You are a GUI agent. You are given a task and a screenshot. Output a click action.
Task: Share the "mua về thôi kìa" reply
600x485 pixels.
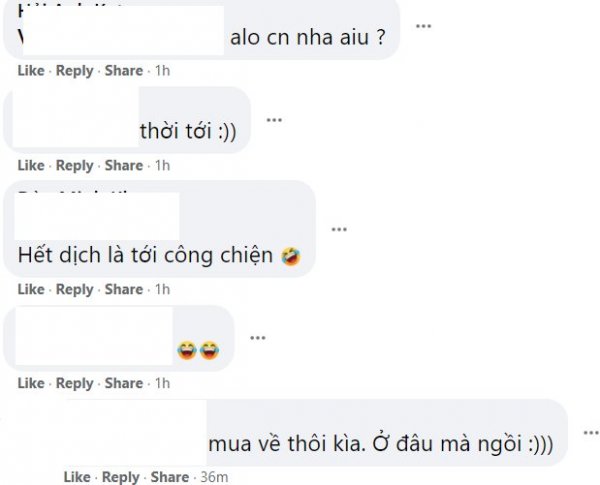(x=170, y=477)
